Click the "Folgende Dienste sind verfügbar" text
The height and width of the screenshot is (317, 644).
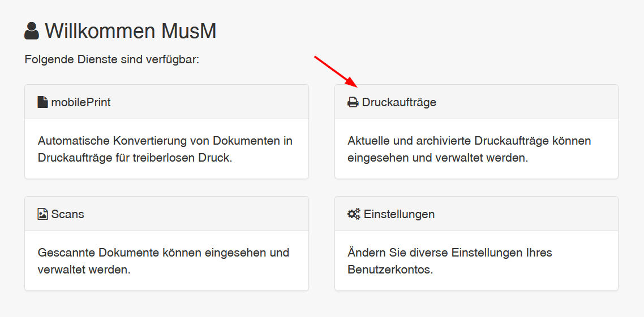click(112, 59)
